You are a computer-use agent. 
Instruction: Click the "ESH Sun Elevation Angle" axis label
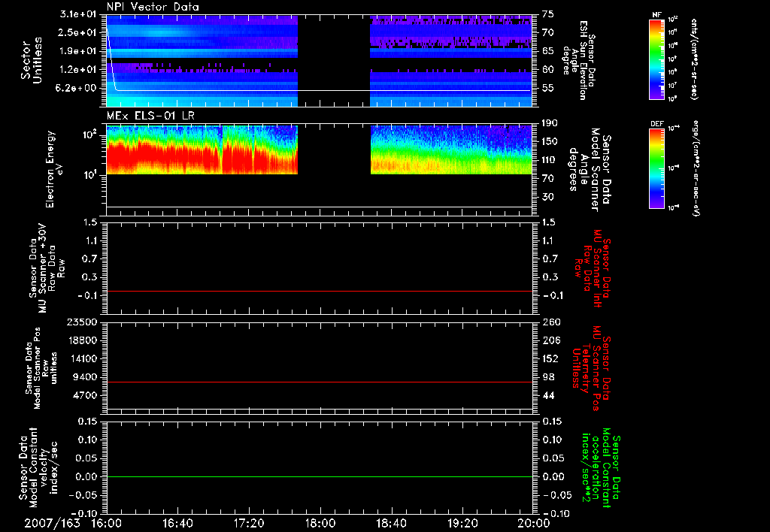(579, 60)
